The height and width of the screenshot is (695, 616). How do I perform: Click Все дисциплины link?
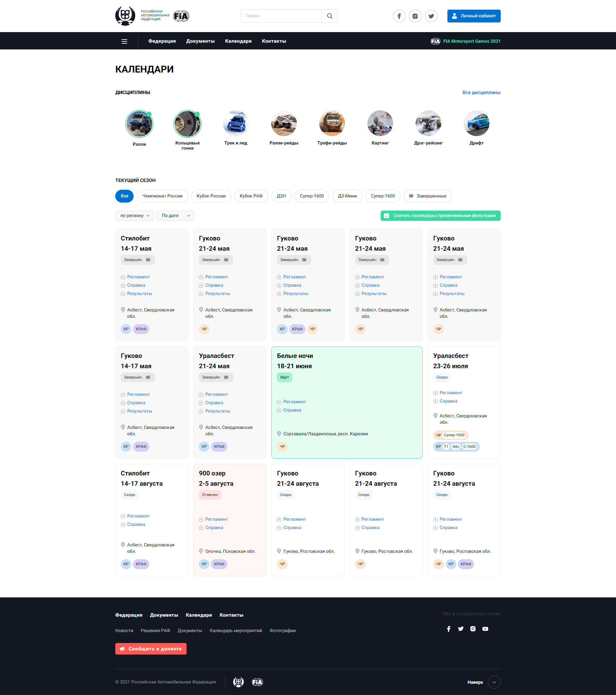pyautogui.click(x=481, y=92)
